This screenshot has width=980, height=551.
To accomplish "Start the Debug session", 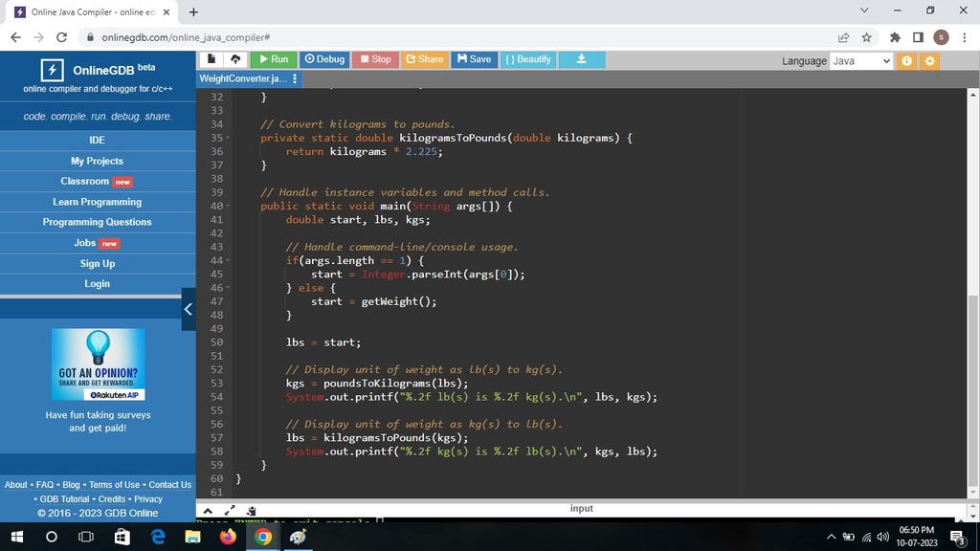I will point(324,59).
